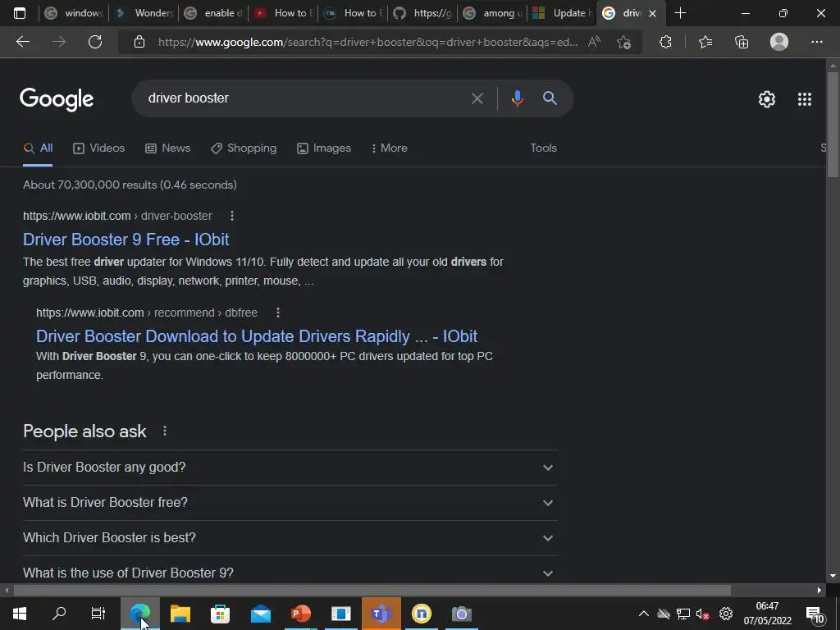
Task: Click the horizontal scrollbar thumb
Action: point(372,591)
